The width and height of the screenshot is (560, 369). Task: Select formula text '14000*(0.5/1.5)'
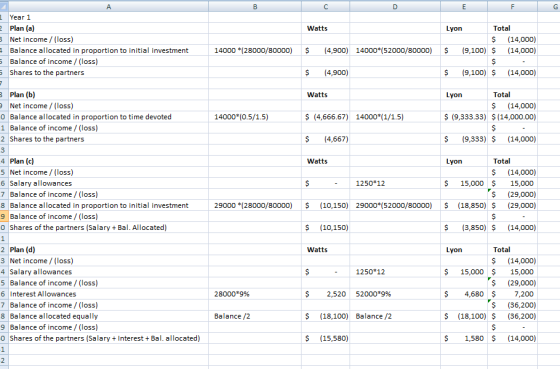[241, 117]
